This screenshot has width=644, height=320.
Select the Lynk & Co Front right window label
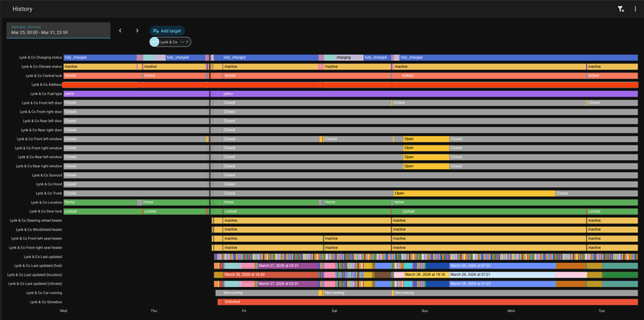coord(39,148)
